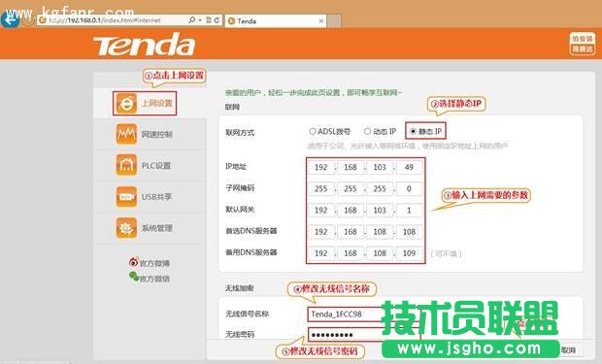Click the 官方微博 link text
The height and width of the screenshot is (364, 602).
[x=154, y=263]
